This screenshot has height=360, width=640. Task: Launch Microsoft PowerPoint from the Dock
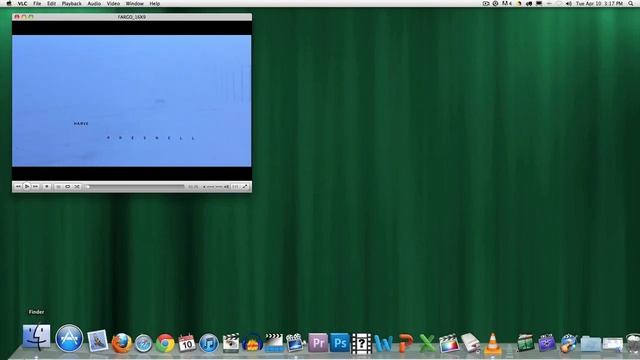pyautogui.click(x=405, y=343)
